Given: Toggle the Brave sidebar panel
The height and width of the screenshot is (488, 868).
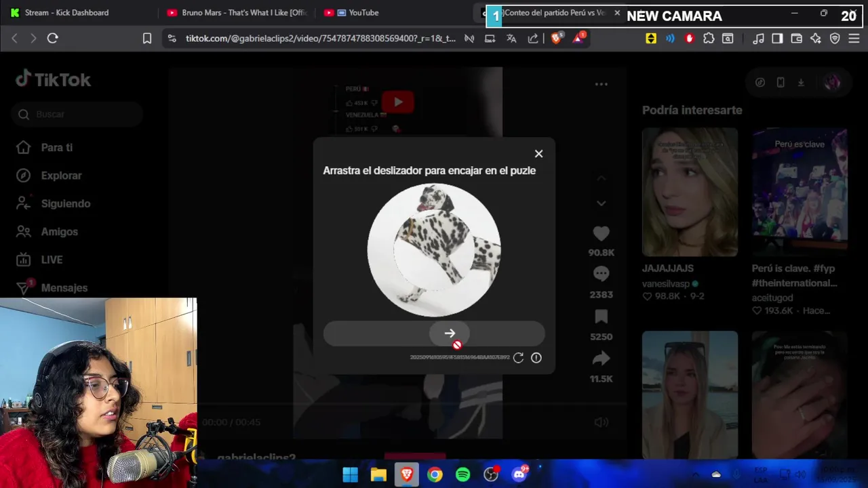Looking at the screenshot, I should click(x=778, y=39).
